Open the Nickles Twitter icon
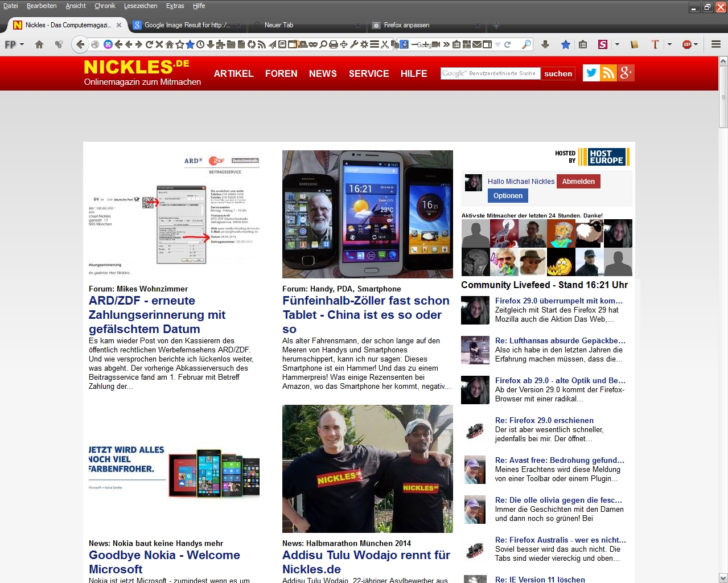728x583 pixels. point(591,72)
